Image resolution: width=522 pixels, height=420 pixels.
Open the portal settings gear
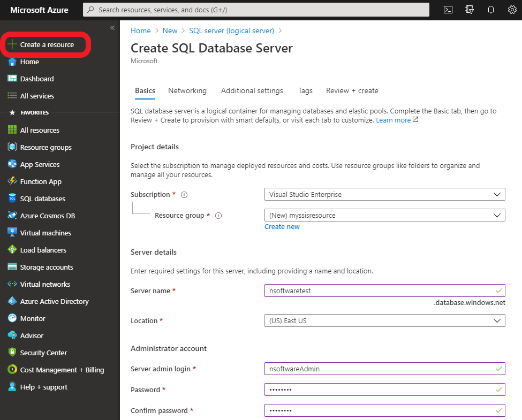[512, 10]
